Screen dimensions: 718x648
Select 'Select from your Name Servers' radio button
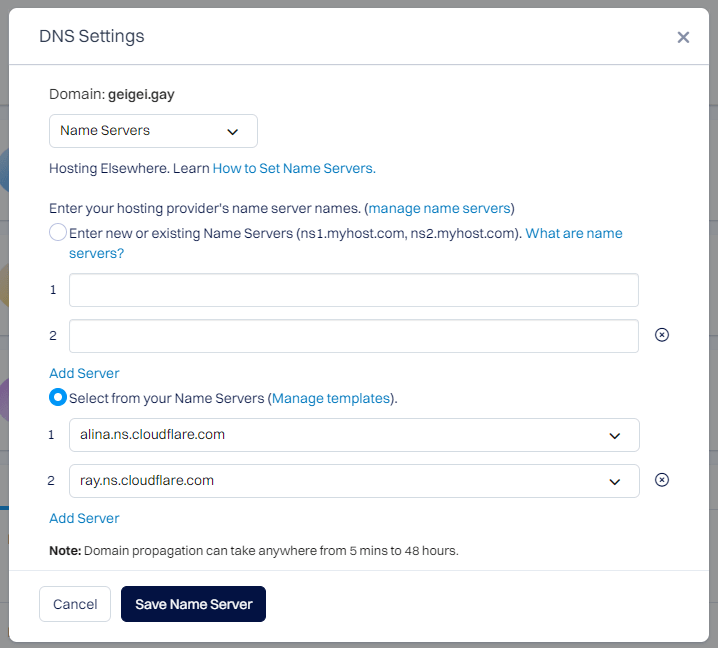pyautogui.click(x=58, y=397)
